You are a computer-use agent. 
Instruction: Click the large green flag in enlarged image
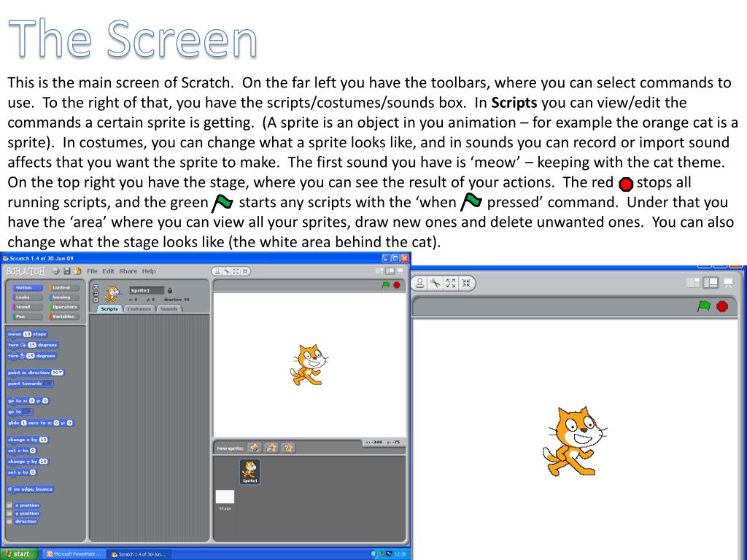[704, 306]
